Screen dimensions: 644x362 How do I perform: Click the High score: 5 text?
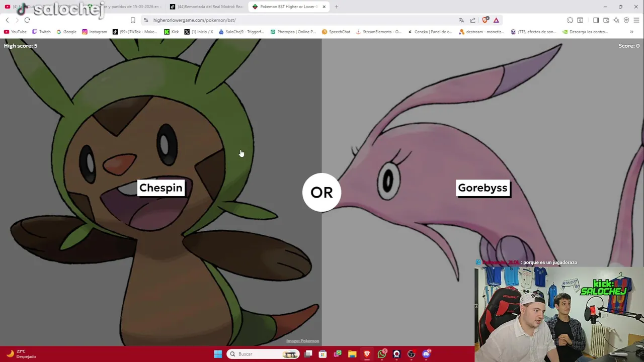click(21, 46)
